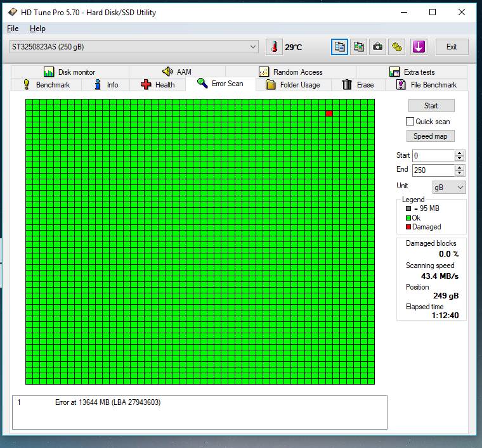Click the gray 95 MB legend swatch
This screenshot has height=448, width=482.
point(408,208)
